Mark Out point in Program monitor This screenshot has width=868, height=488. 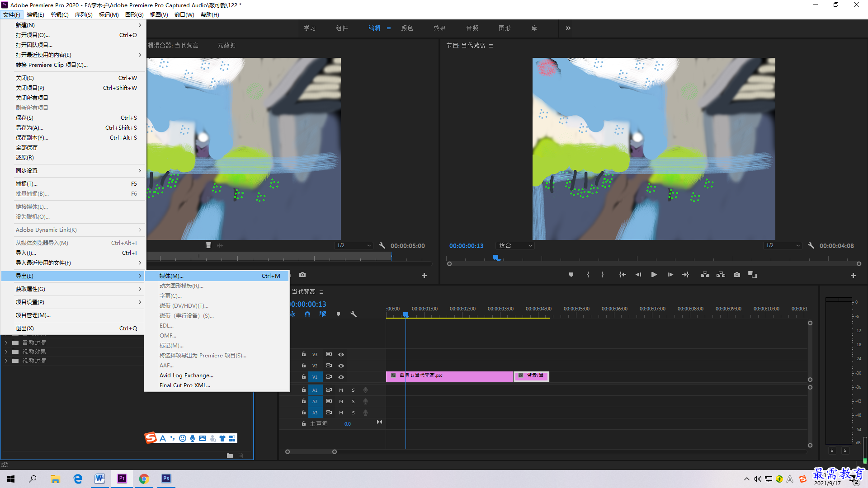coord(602,275)
